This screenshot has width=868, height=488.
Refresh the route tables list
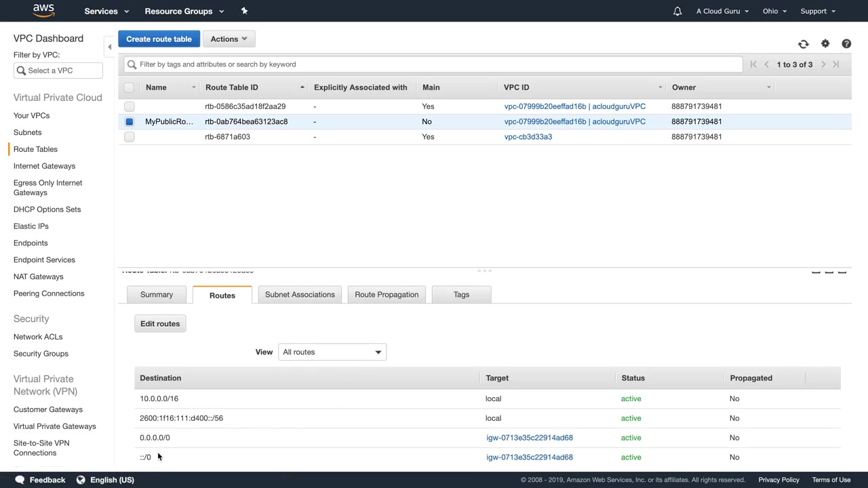point(803,44)
